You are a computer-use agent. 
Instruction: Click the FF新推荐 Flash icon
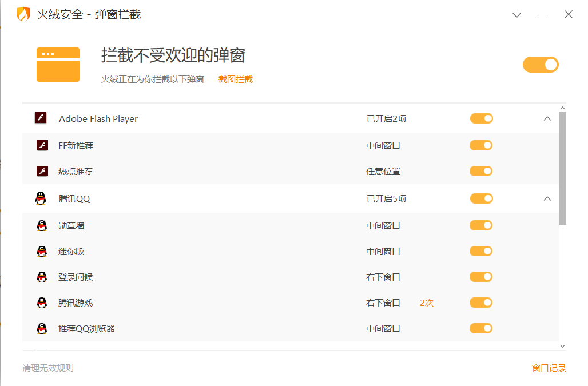pyautogui.click(x=42, y=145)
